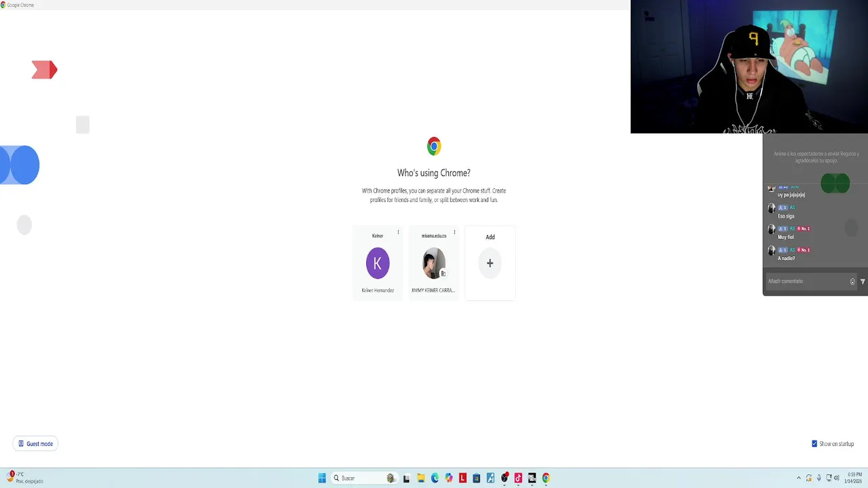Click the sync status tray icon

[x=808, y=478]
